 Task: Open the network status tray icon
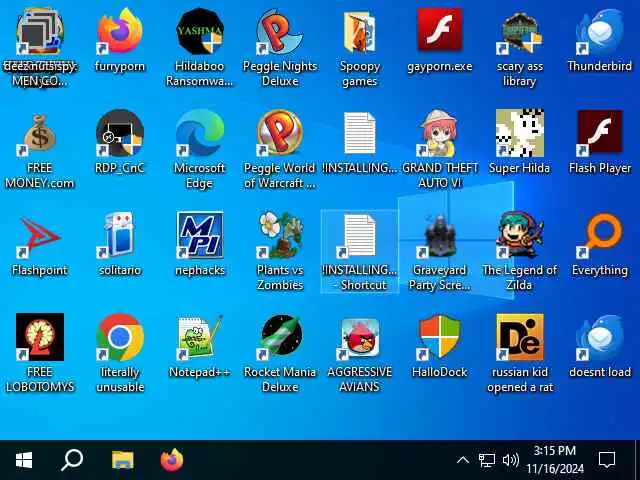[487, 460]
